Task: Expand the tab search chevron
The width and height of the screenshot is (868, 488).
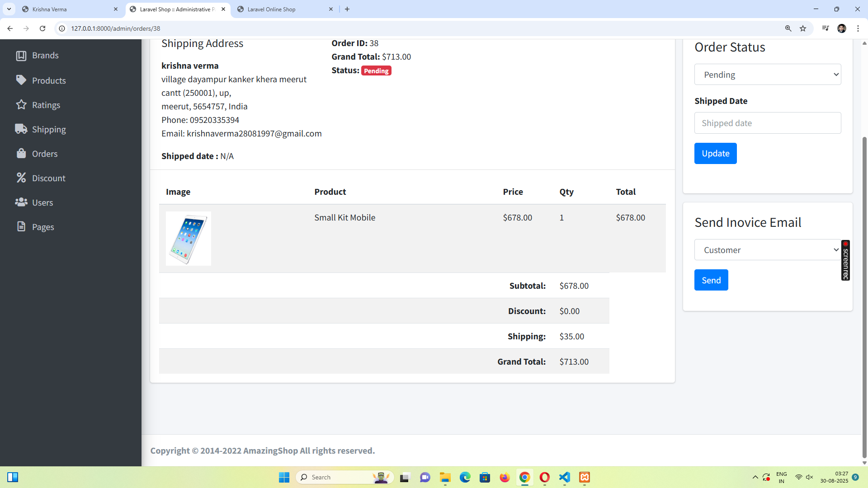Action: click(9, 9)
